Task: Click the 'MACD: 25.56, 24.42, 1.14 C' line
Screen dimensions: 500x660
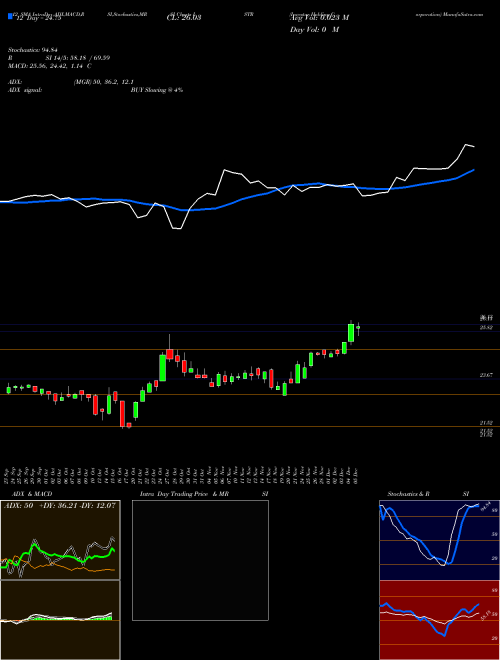Action: click(x=50, y=66)
